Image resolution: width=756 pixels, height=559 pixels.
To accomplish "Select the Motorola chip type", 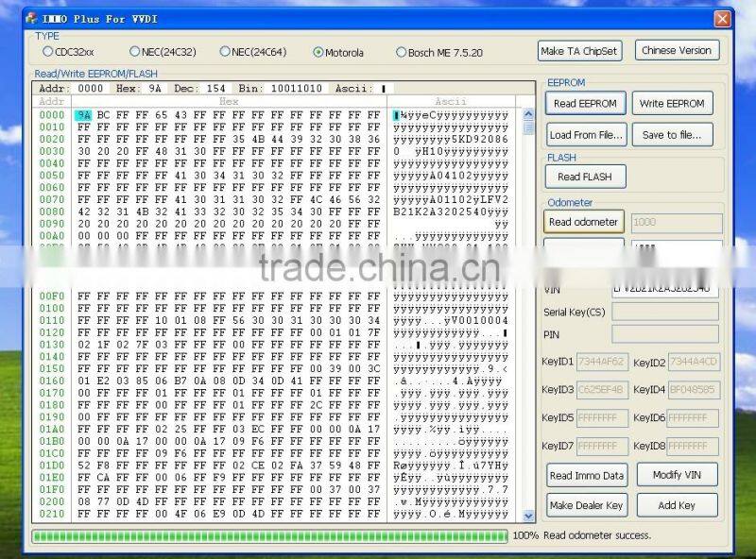I will tap(318, 53).
